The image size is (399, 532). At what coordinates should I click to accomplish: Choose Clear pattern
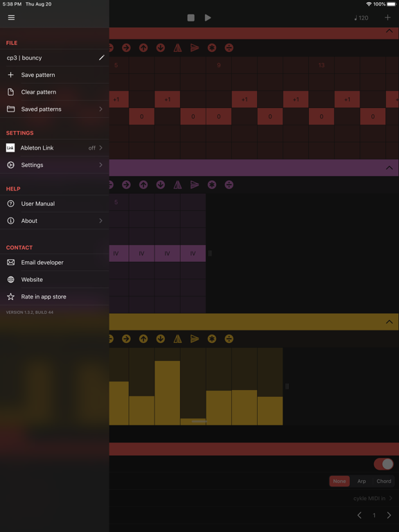[x=54, y=92]
